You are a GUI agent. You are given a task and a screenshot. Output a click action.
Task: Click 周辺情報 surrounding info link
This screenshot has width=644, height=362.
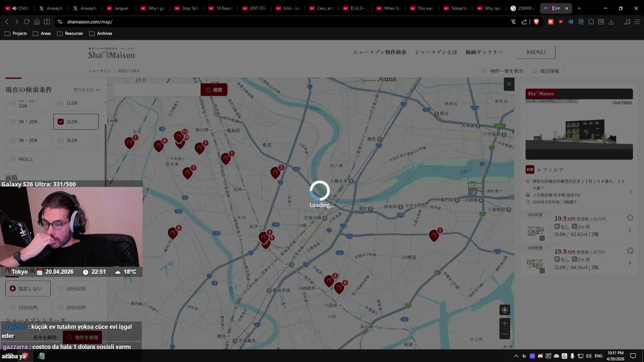(545, 71)
